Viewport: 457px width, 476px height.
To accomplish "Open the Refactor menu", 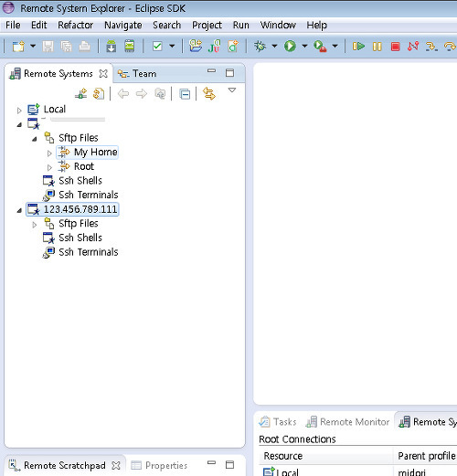I will (x=76, y=25).
